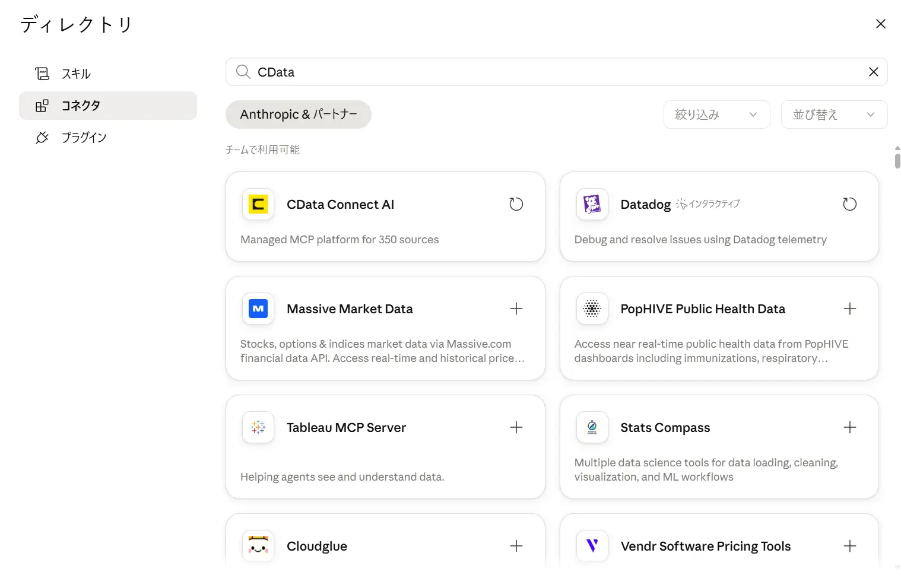This screenshot has width=901, height=588.
Task: Open the CData Connect AI title
Action: (x=340, y=204)
